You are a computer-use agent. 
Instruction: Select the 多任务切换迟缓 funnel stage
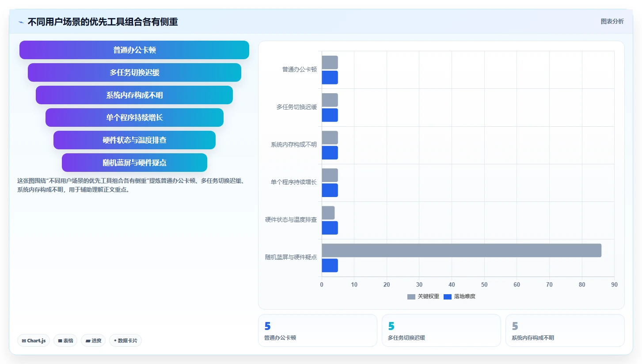(134, 72)
